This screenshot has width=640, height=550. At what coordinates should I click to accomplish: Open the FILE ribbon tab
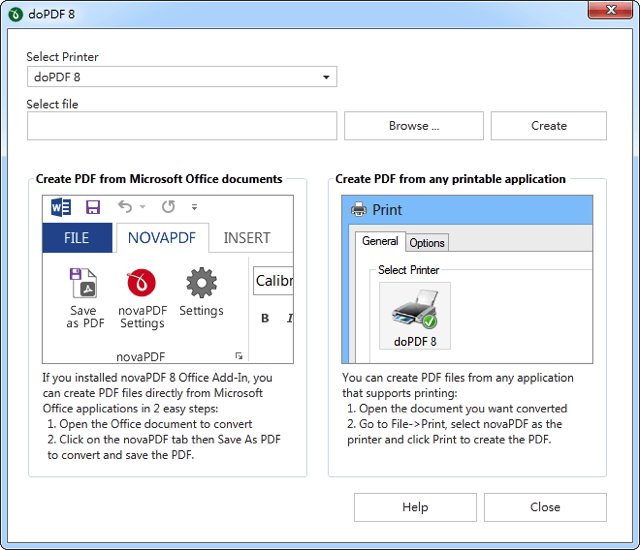(x=77, y=238)
